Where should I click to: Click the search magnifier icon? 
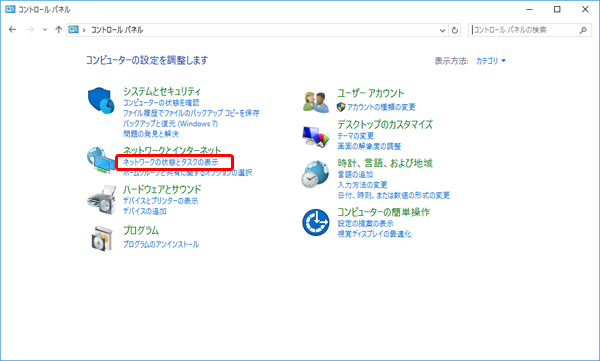pos(583,30)
